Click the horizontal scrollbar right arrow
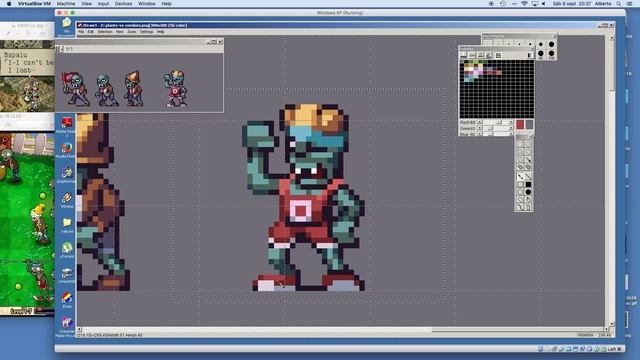 click(607, 329)
